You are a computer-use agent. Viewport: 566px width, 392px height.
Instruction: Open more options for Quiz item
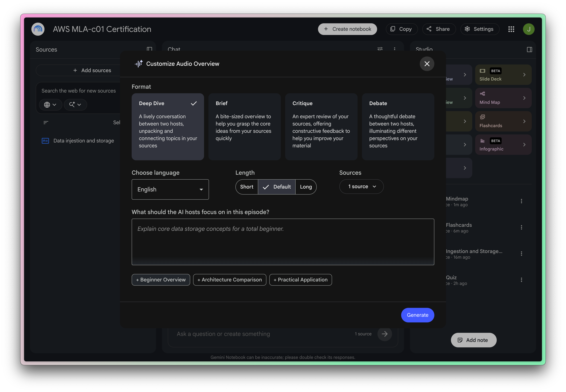point(521,280)
